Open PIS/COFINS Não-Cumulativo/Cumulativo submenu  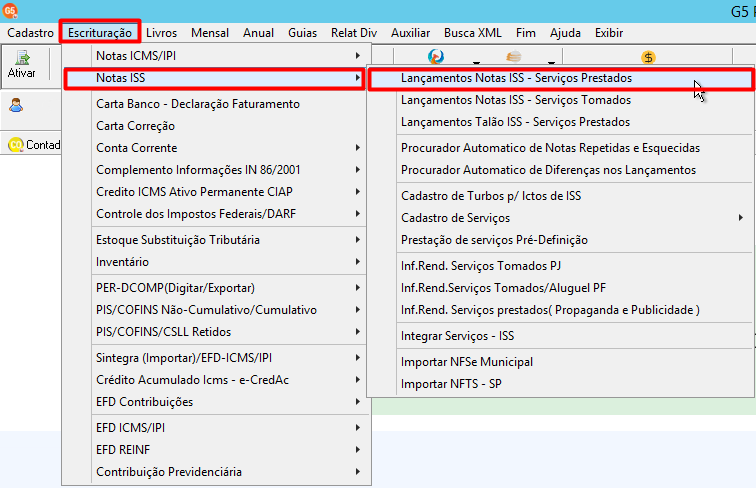216,310
